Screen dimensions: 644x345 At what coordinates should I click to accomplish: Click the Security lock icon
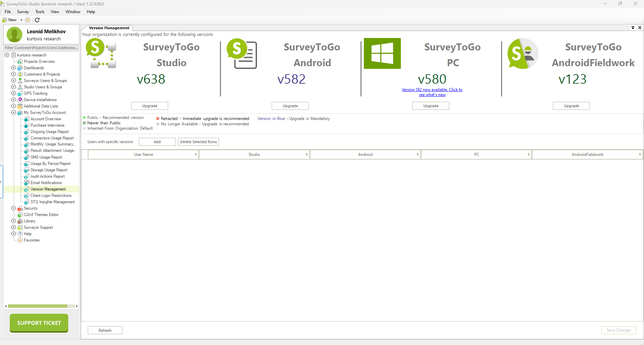(x=20, y=208)
